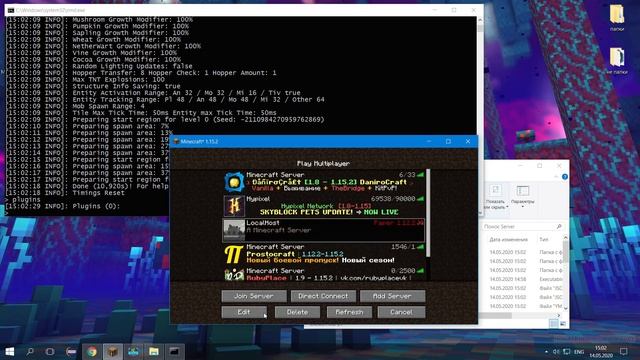
Task: Open the папки desktop folder
Action: tap(617, 18)
